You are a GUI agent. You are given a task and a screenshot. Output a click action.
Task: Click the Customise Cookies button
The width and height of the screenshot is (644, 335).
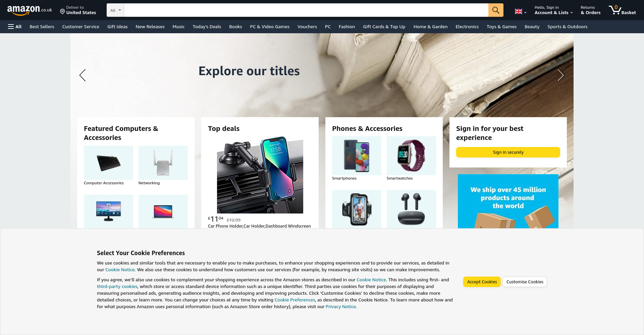coord(525,282)
